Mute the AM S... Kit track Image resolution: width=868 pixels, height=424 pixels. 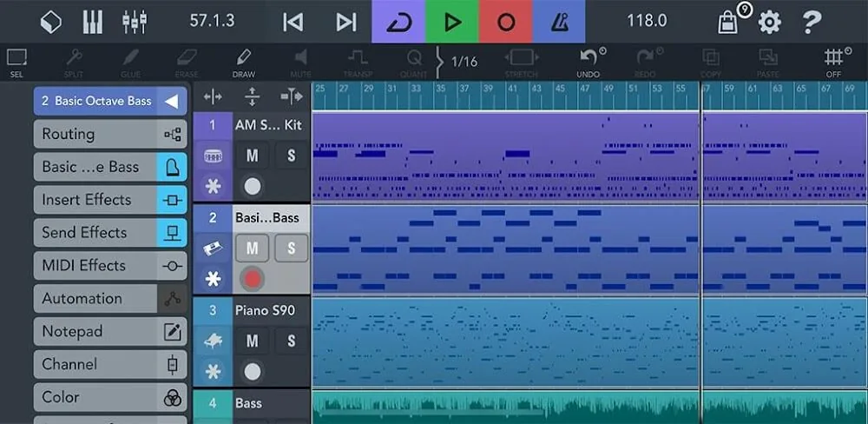(252, 156)
